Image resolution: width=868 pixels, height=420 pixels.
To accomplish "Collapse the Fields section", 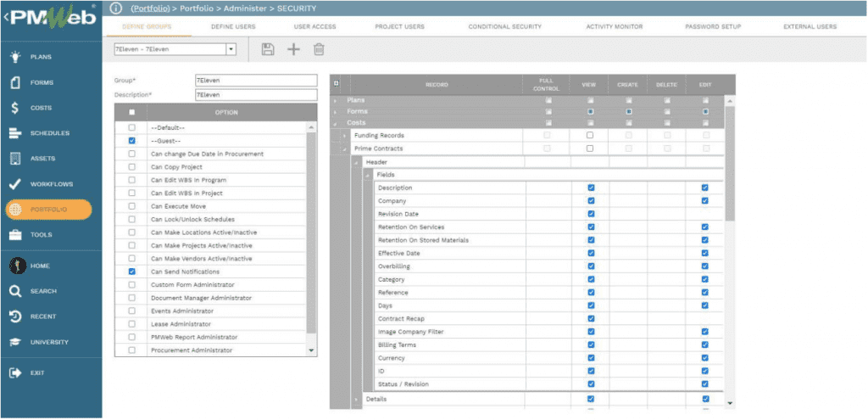I will [x=368, y=175].
